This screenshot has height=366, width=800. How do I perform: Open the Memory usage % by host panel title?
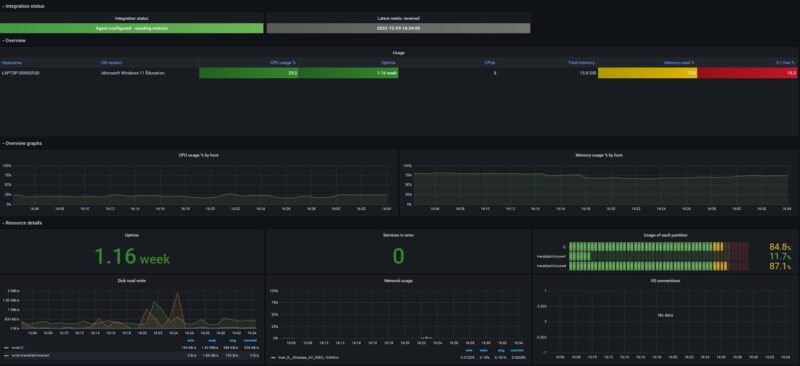tap(599, 155)
